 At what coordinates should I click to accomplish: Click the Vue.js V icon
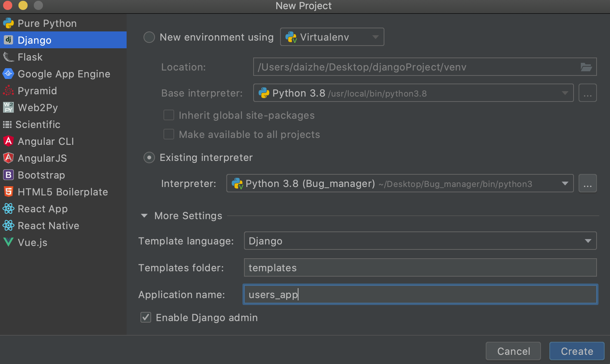pyautogui.click(x=8, y=242)
